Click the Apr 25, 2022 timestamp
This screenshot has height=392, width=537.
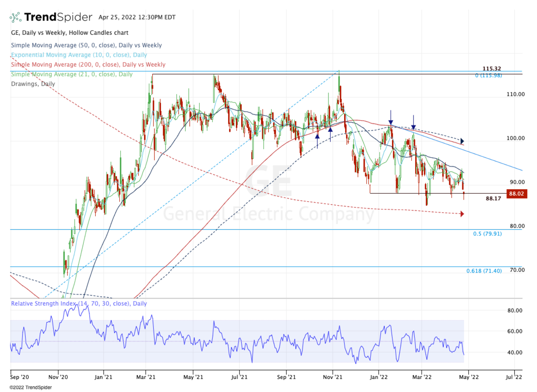click(136, 17)
